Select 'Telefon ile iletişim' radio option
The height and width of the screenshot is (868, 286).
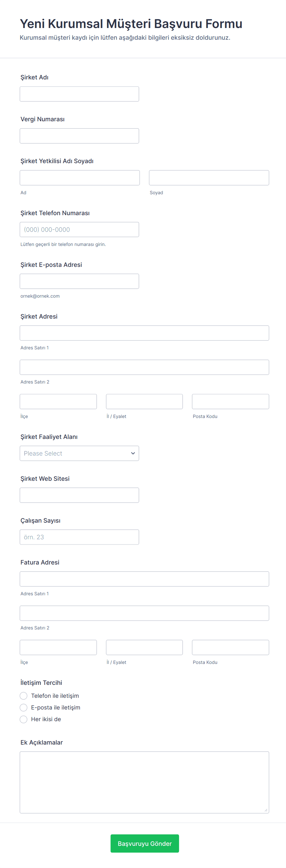(x=24, y=696)
